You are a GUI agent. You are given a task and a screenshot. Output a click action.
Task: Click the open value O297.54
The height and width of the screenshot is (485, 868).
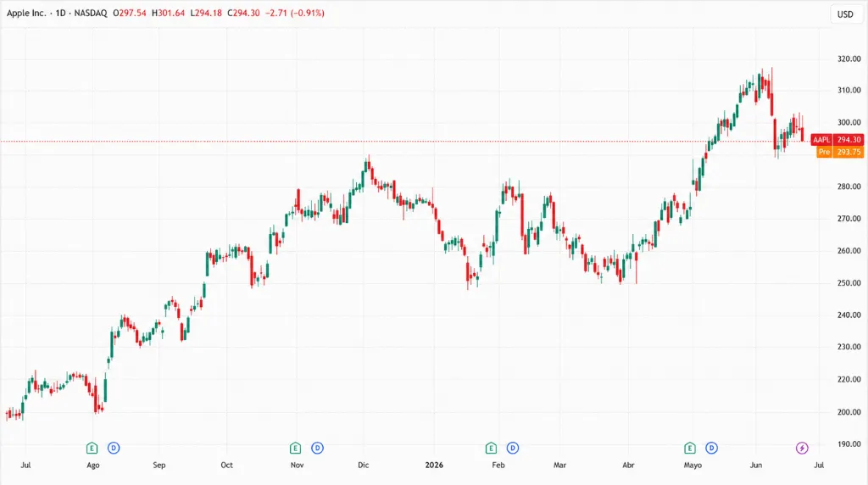click(130, 13)
